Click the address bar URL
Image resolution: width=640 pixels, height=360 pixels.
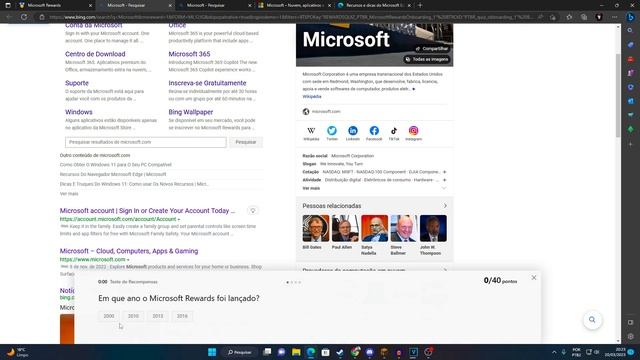(290, 17)
